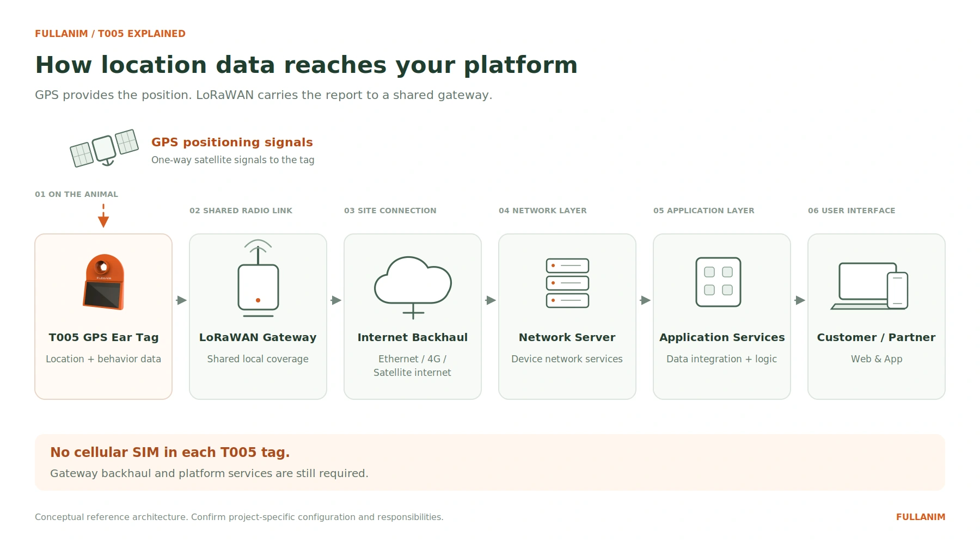
Task: Click 'One-way satellite signals to the tag'
Action: coord(233,160)
